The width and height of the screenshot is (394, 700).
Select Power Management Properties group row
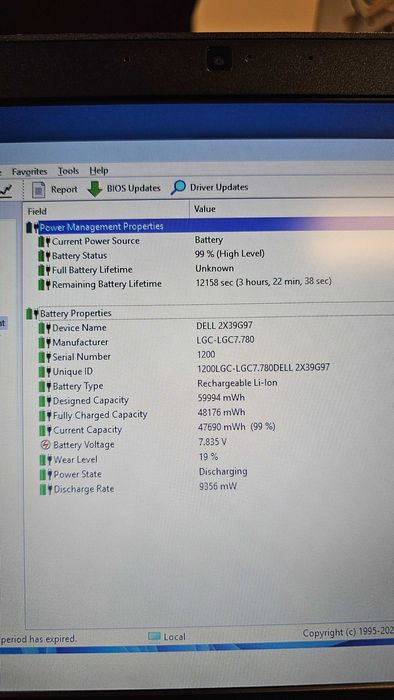pos(210,226)
